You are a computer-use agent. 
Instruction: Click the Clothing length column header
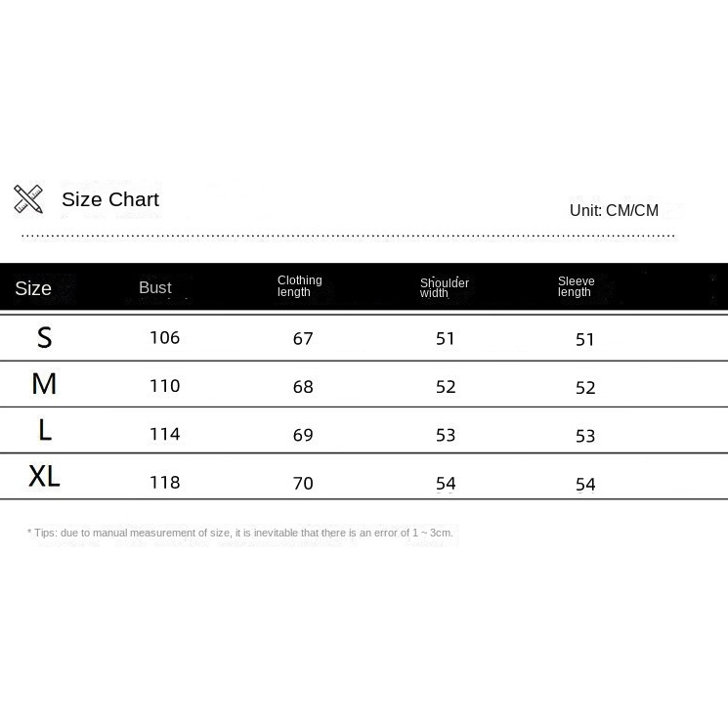(x=299, y=286)
